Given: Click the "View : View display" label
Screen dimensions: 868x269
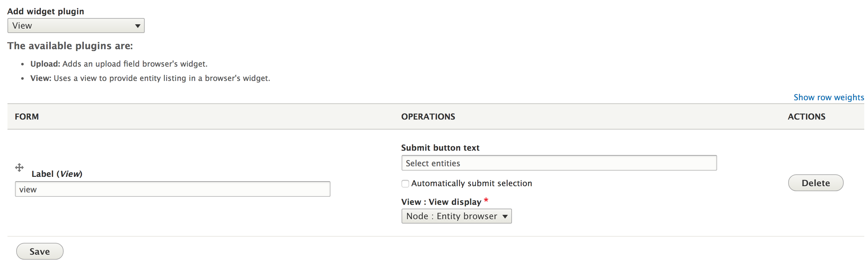Looking at the screenshot, I should click(x=441, y=202).
